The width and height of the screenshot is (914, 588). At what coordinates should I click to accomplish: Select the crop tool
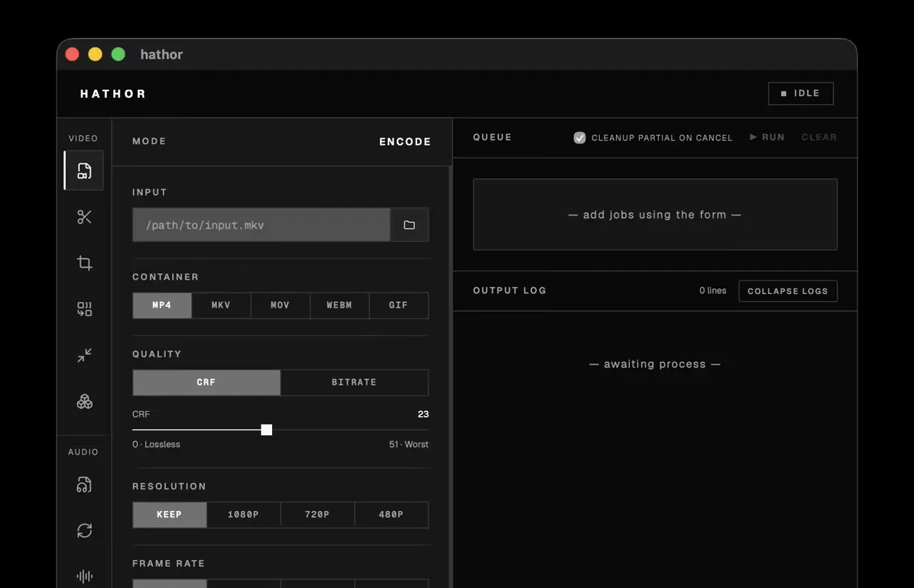(84, 263)
